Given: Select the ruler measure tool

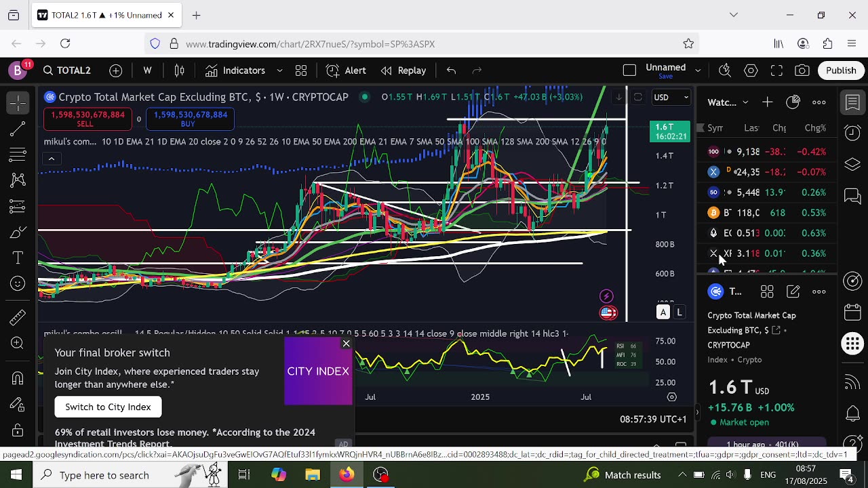Looking at the screenshot, I should click(18, 317).
